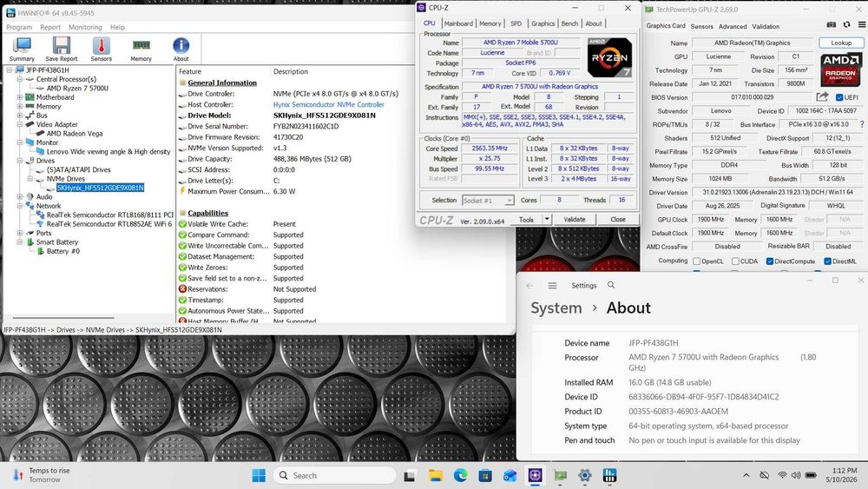Click Bus Interface question mark in GPU-Z
Image resolution: width=868 pixels, height=489 pixels.
[862, 124]
